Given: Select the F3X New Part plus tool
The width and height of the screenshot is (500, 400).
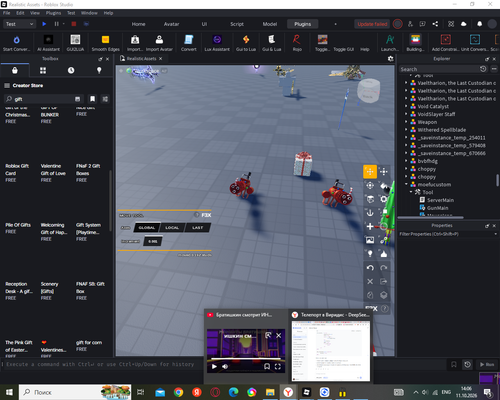Looking at the screenshot, I should point(370,227).
